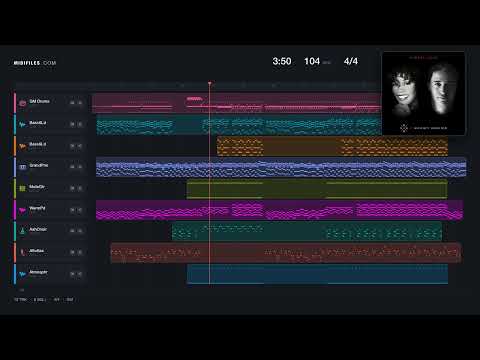Select the MuteGtr track name

(37, 187)
